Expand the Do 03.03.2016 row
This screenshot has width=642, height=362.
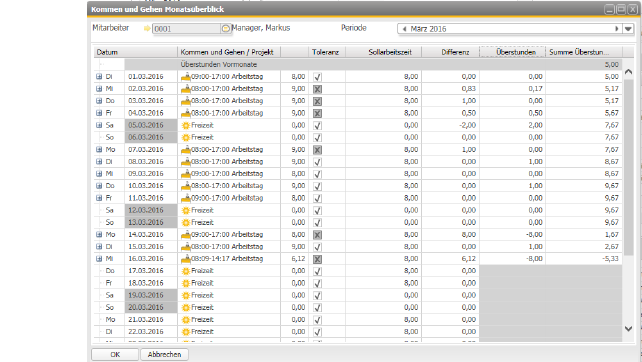click(x=99, y=101)
